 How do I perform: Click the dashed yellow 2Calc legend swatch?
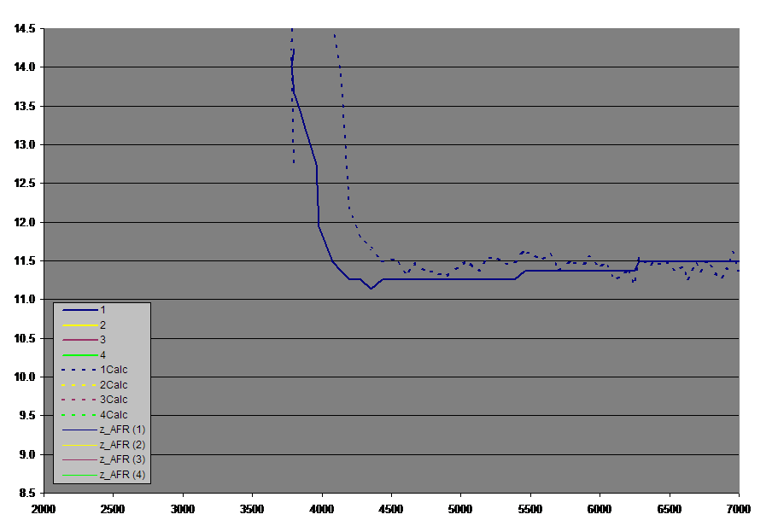click(x=76, y=384)
